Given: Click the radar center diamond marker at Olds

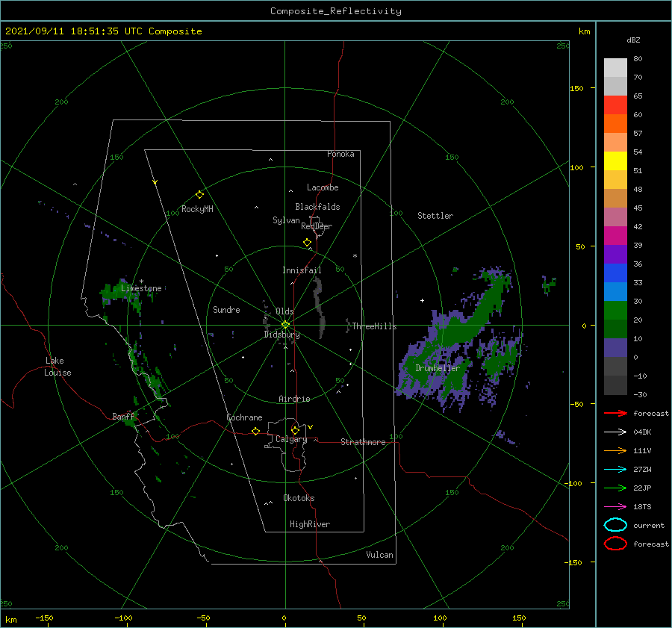Looking at the screenshot, I should [x=285, y=325].
